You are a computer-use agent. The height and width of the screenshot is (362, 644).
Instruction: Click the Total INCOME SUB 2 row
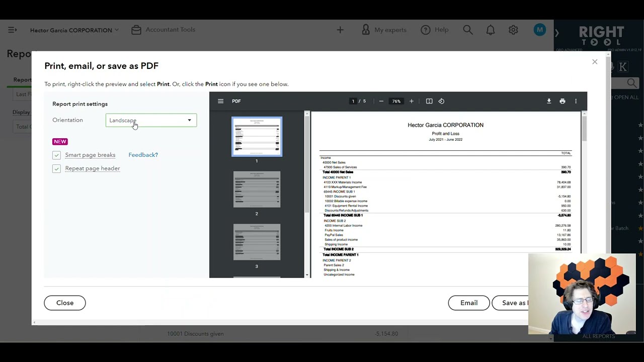pyautogui.click(x=446, y=249)
